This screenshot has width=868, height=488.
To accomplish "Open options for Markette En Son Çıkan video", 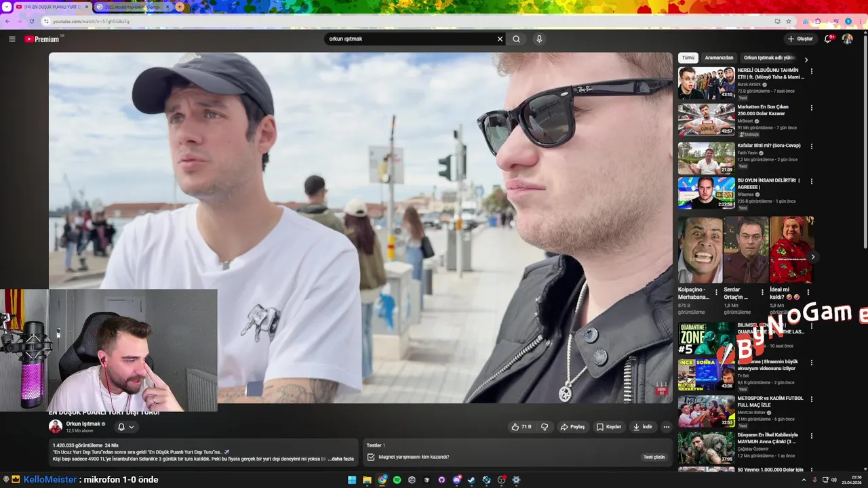I will pos(811,108).
